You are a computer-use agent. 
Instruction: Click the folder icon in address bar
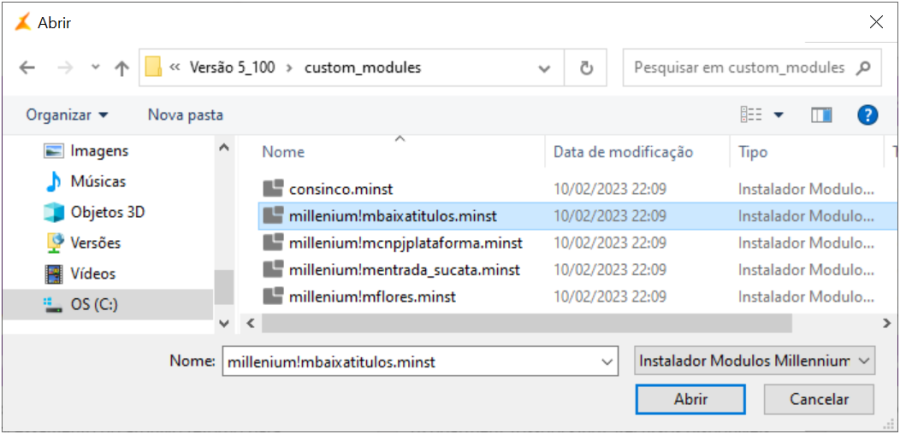click(x=153, y=67)
